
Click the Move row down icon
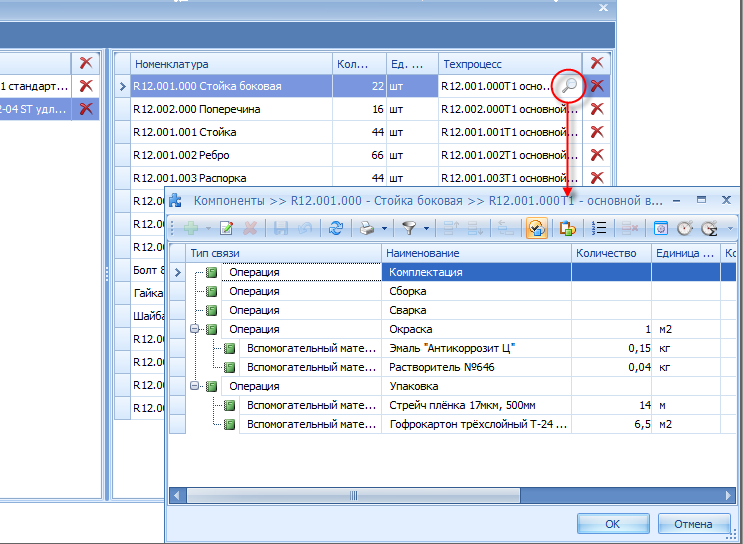[475, 228]
